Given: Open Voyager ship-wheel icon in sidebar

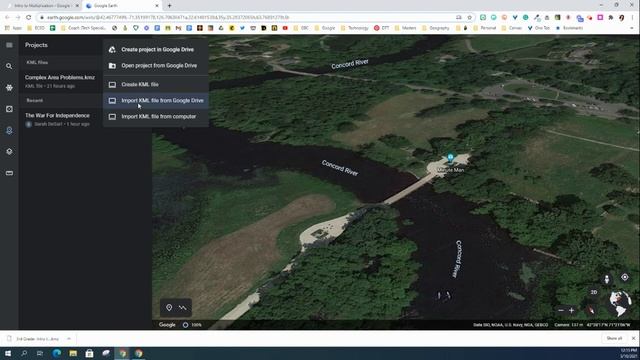Looking at the screenshot, I should (9, 87).
